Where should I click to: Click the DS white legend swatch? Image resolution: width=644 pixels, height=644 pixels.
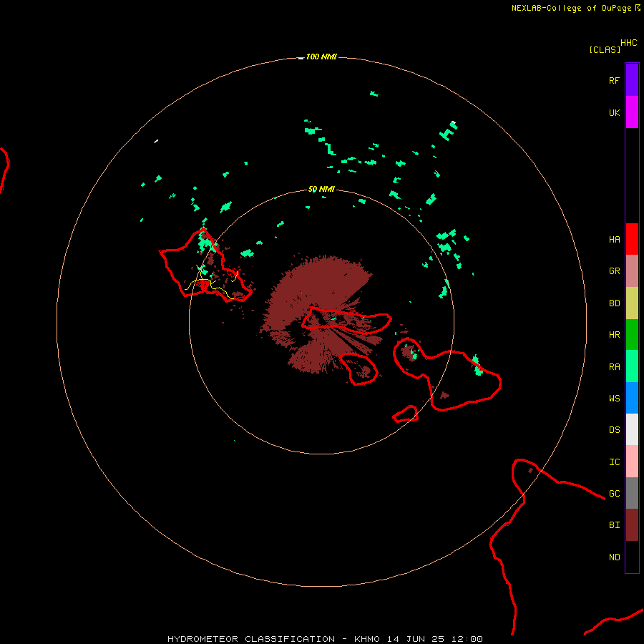(632, 429)
